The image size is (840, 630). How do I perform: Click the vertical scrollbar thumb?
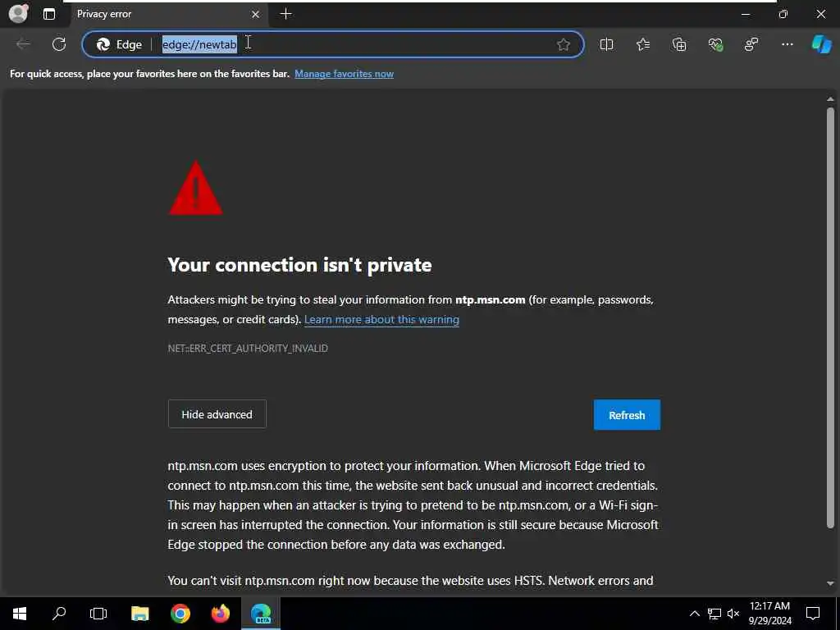click(830, 318)
